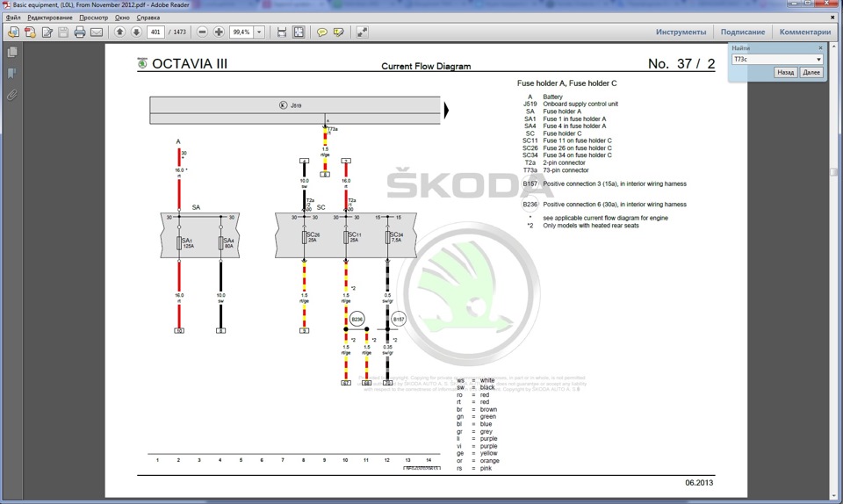Click the vertical scrollbar handle on right
This screenshot has height=504, width=843.
[834, 172]
